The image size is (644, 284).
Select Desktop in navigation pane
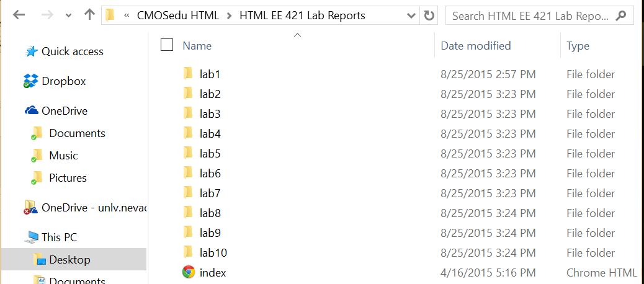coord(69,259)
